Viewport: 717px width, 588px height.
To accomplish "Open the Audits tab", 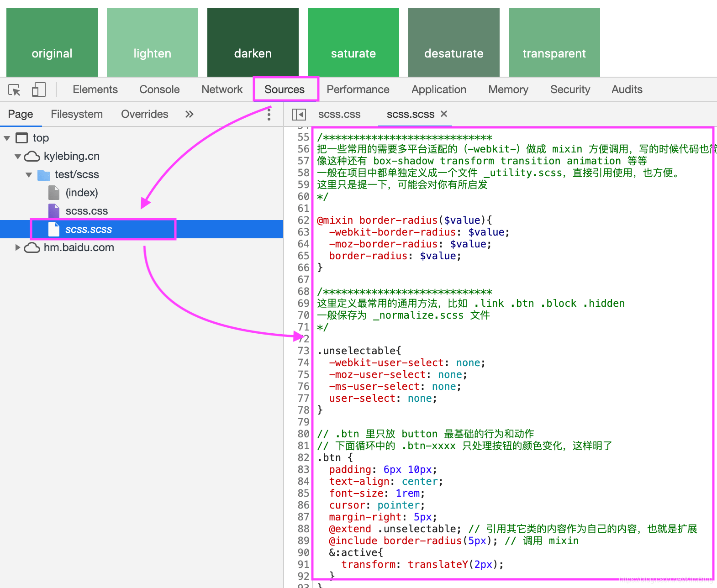I will tap(627, 89).
